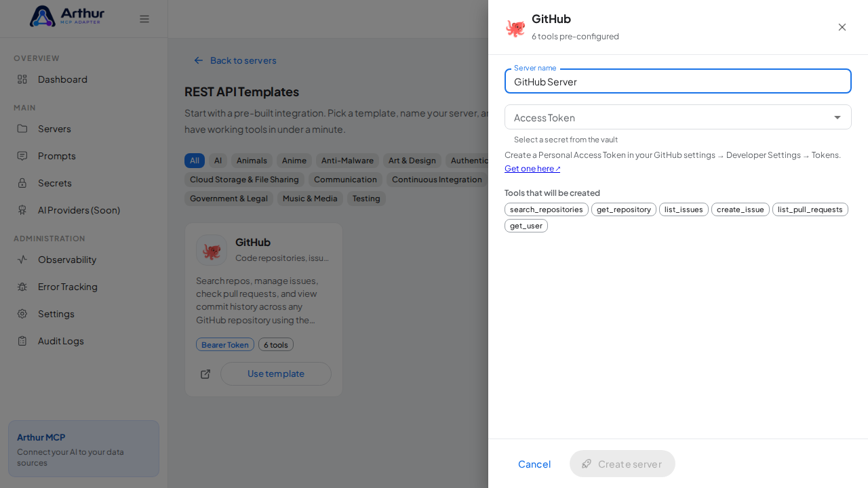The height and width of the screenshot is (488, 868).
Task: Click the Observability pulse icon
Action: click(x=22, y=260)
